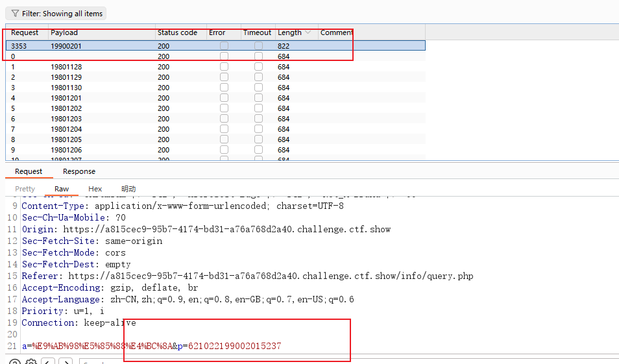Click the Origin header line

[x=206, y=229]
